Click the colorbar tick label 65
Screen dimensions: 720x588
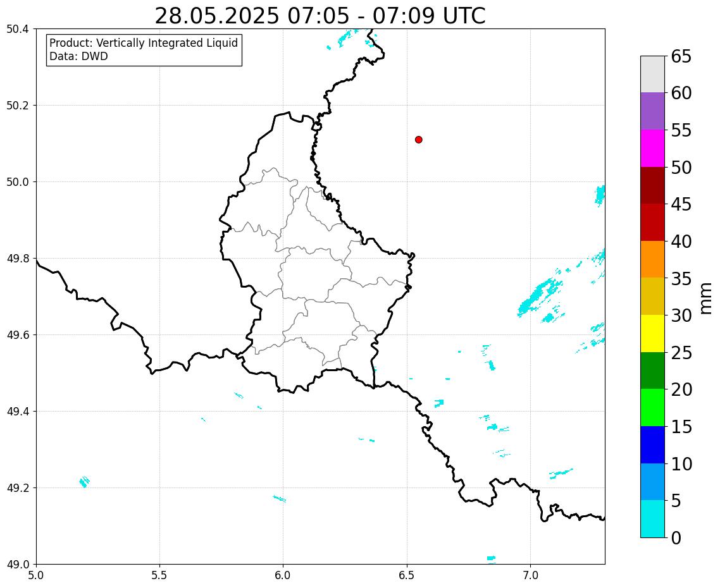tap(681, 56)
